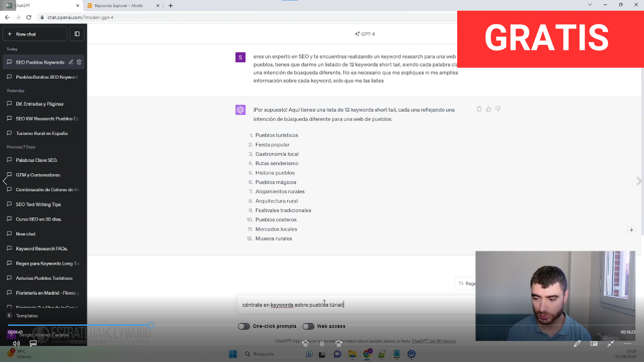This screenshot has height=362, width=644.
Task: Go to next item with the right chevron
Action: (639, 181)
